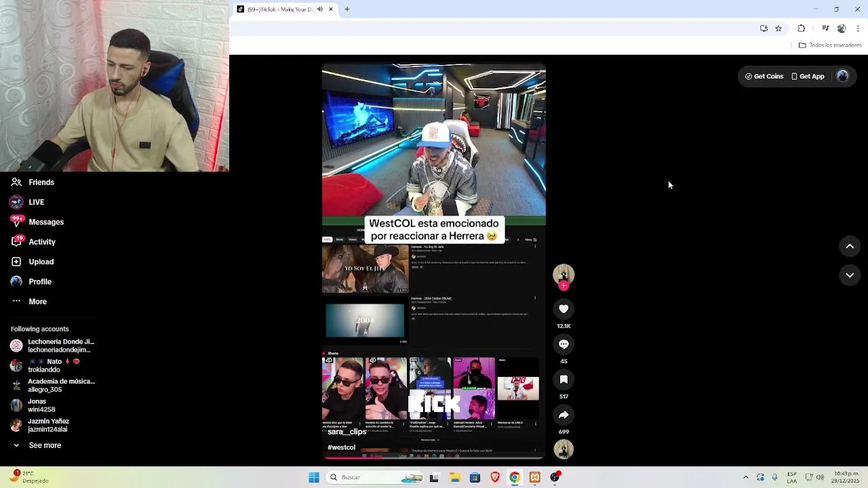Viewport: 868px width, 488px height.
Task: Open Academia de música allegro_305 account
Action: pos(52,385)
